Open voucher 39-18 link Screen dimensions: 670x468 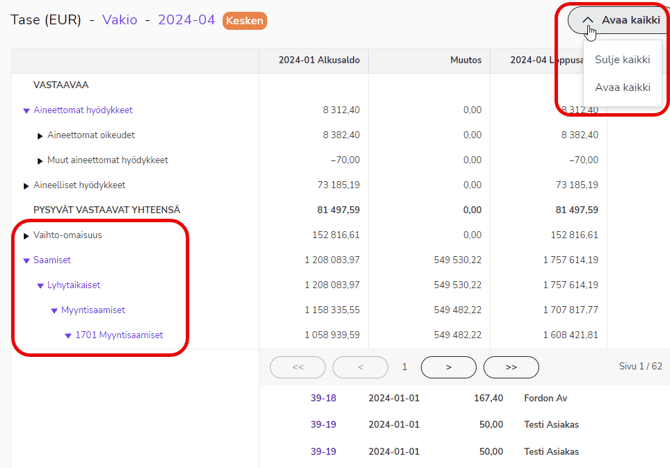point(322,398)
